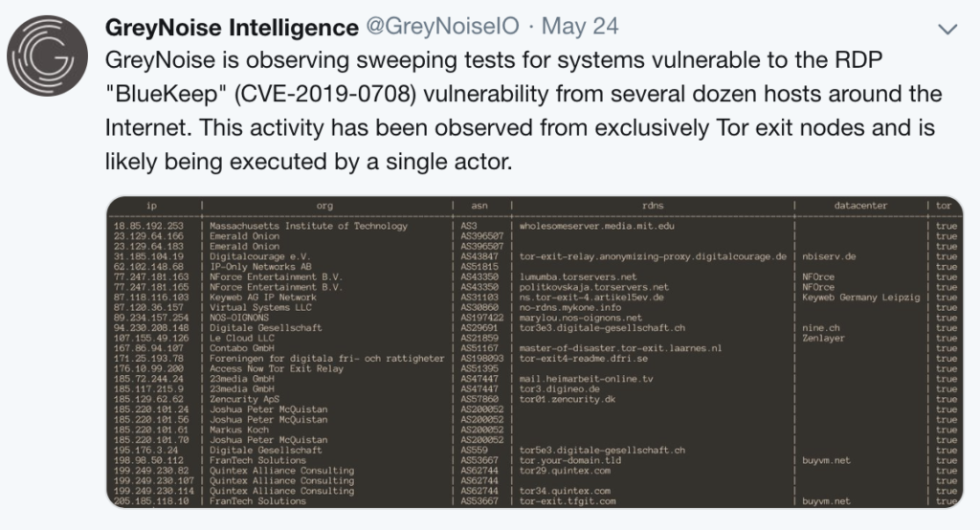
Task: Click the 'ip' column header in image
Action: 152,206
